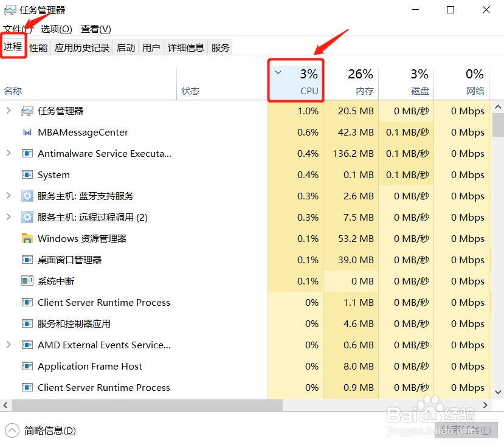Viewport: 504px width, 448px height.
Task: Click the 系统中断 process icon
Action: [27, 281]
